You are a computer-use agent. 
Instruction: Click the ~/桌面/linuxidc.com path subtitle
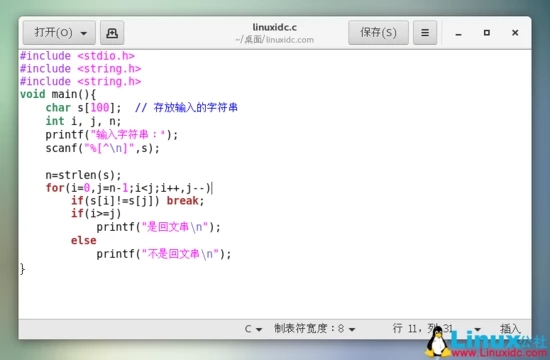pos(274,40)
